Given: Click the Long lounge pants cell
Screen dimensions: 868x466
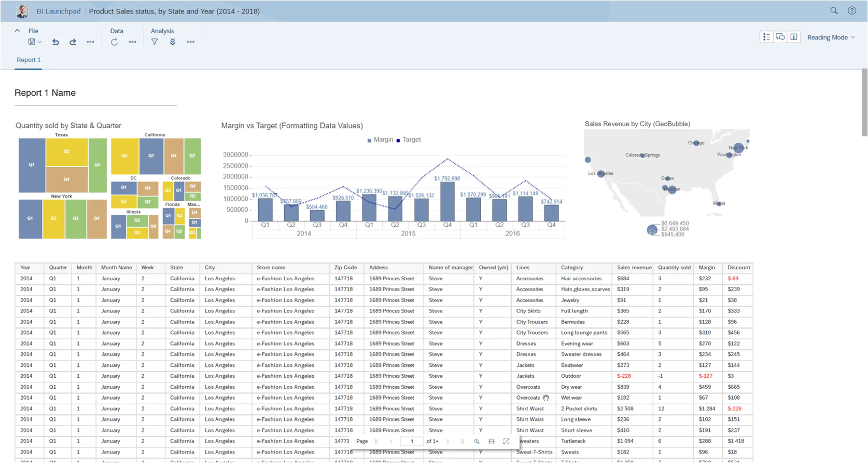Looking at the screenshot, I should [584, 333].
